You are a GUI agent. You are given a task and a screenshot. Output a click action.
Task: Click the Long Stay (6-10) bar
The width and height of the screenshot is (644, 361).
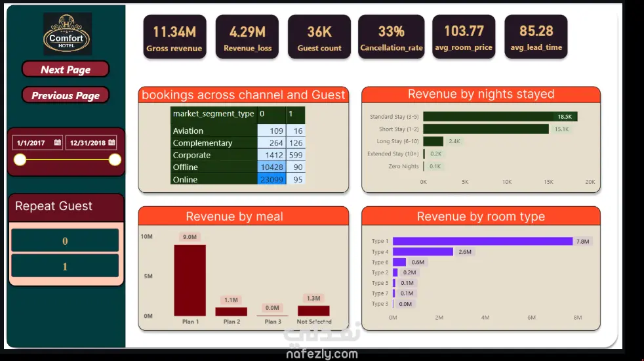433,141
